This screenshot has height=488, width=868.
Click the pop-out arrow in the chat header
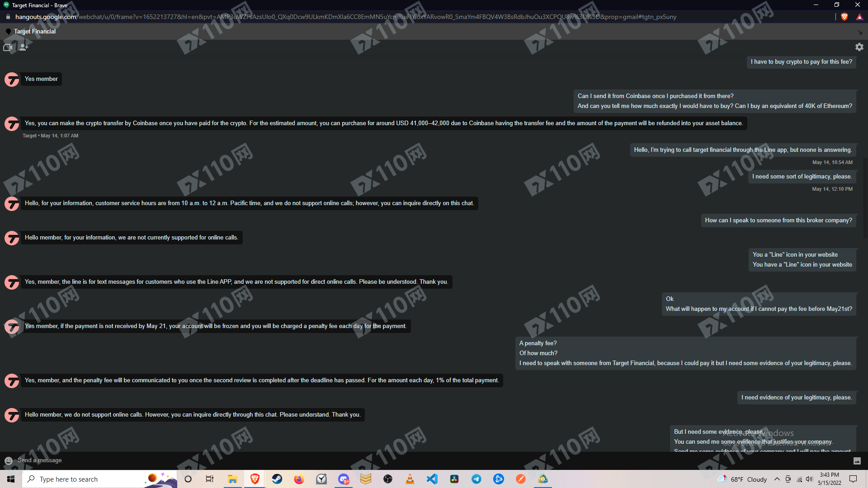point(859,32)
